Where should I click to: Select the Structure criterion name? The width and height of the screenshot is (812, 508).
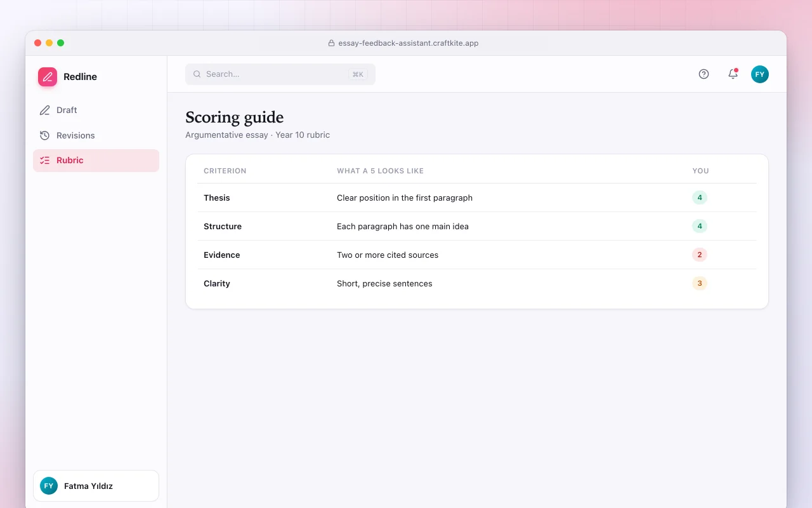[223, 226]
